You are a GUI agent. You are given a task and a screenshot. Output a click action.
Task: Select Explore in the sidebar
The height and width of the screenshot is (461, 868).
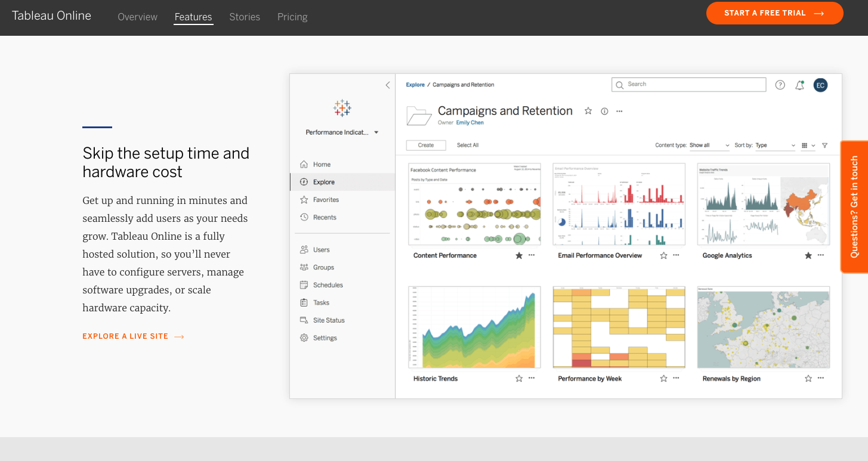tap(342, 182)
